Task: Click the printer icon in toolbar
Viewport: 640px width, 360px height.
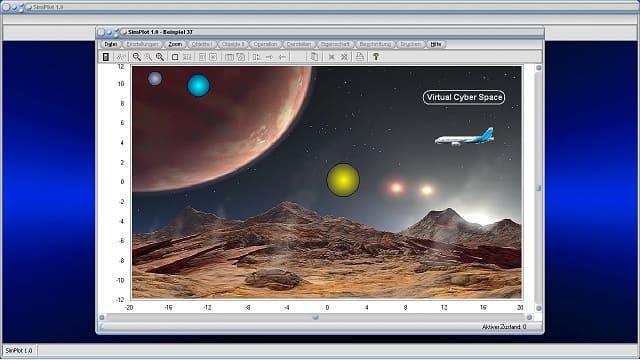Action: pyautogui.click(x=359, y=57)
